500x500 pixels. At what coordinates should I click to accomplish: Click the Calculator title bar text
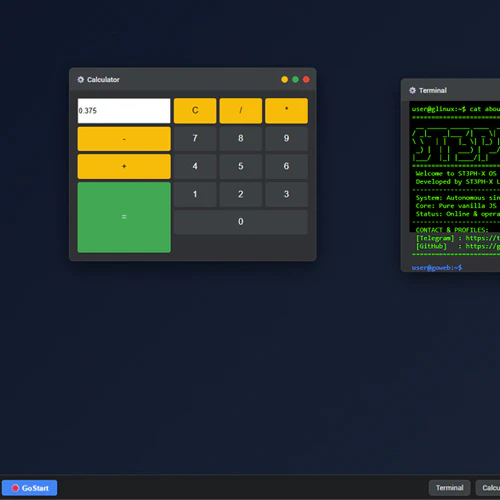click(x=103, y=80)
